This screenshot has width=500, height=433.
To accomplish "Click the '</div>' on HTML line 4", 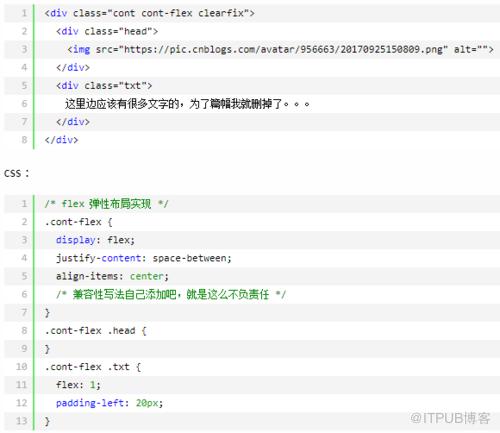I will coord(73,68).
